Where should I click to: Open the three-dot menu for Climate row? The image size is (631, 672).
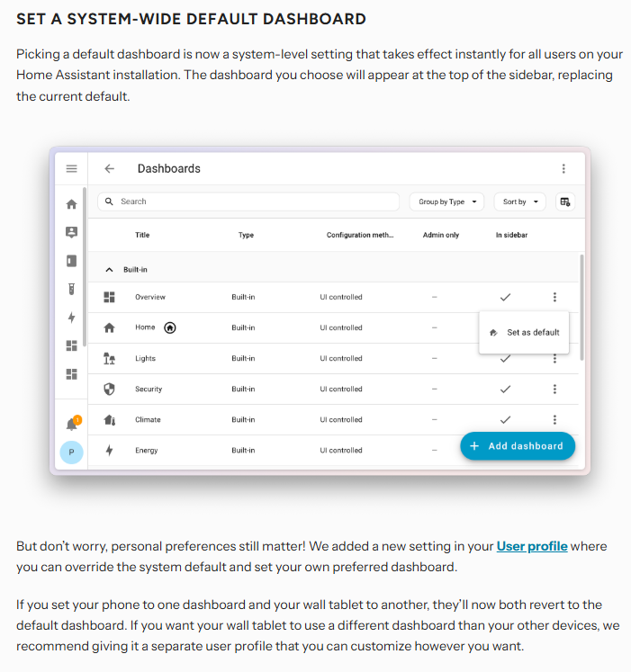[x=554, y=419]
